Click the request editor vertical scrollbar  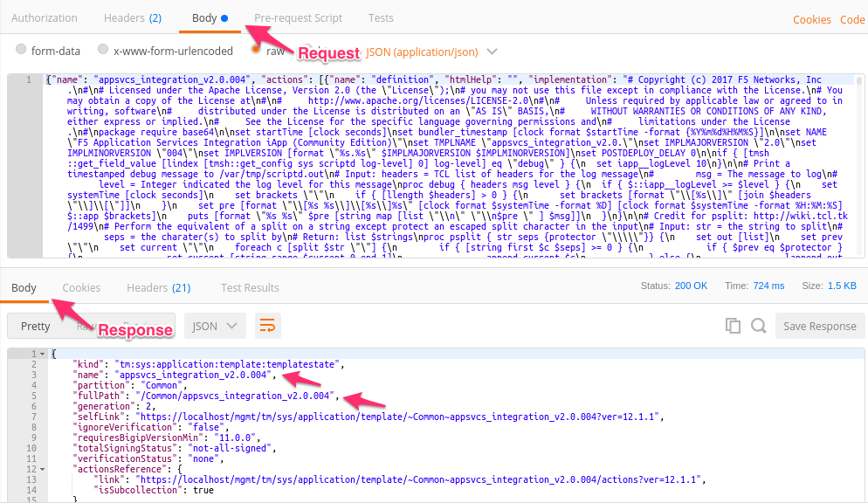(x=859, y=166)
